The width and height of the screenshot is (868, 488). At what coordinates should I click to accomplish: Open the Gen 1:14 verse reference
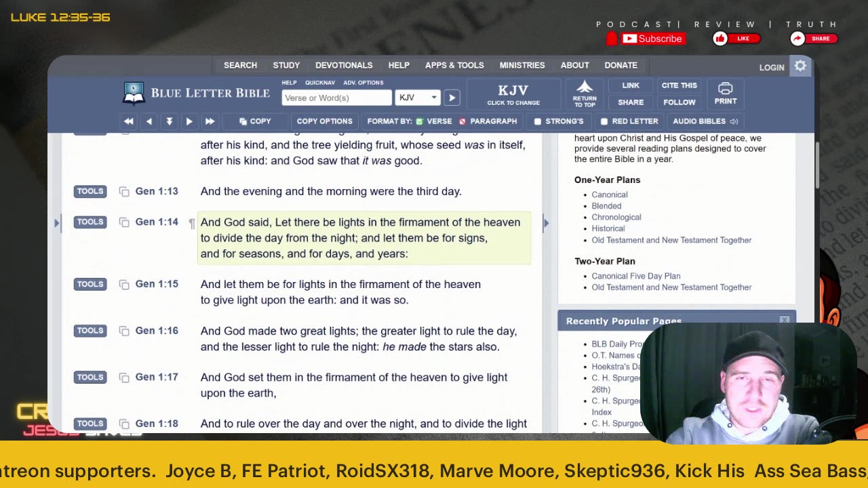point(156,222)
